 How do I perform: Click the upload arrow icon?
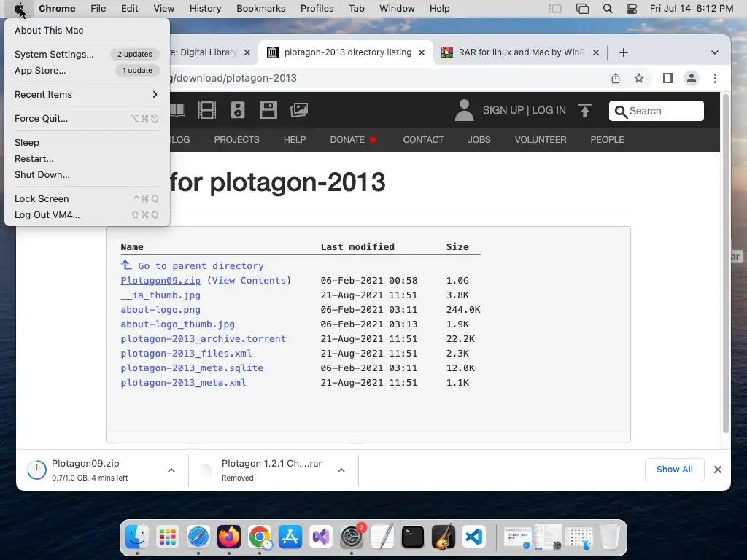[585, 111]
